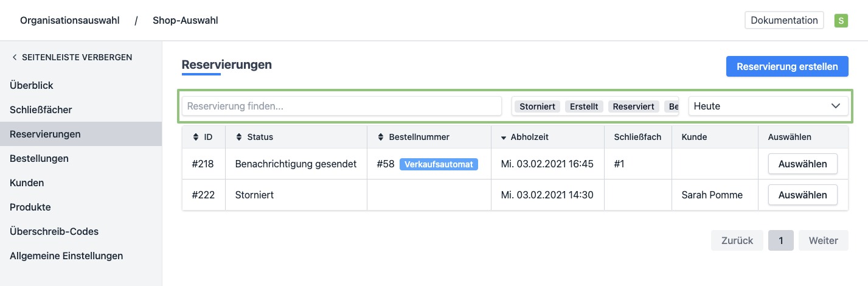
Task: Click the green S user avatar icon
Action: point(841,21)
